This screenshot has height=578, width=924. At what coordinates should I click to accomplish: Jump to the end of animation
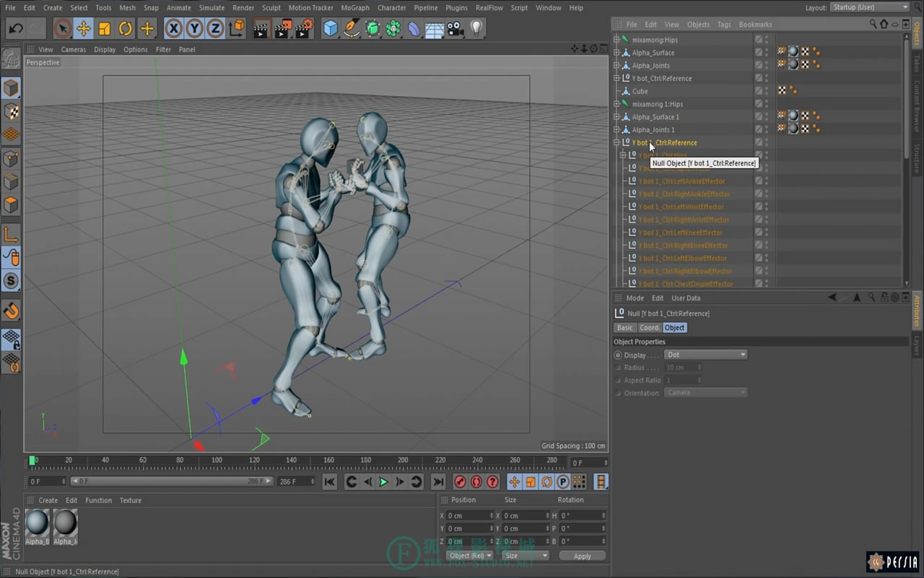[x=438, y=482]
